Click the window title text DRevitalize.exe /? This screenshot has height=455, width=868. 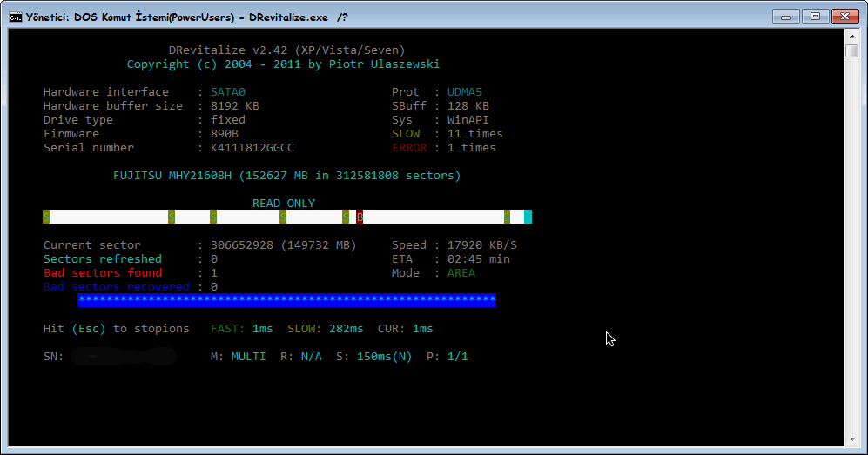pyautogui.click(x=299, y=17)
